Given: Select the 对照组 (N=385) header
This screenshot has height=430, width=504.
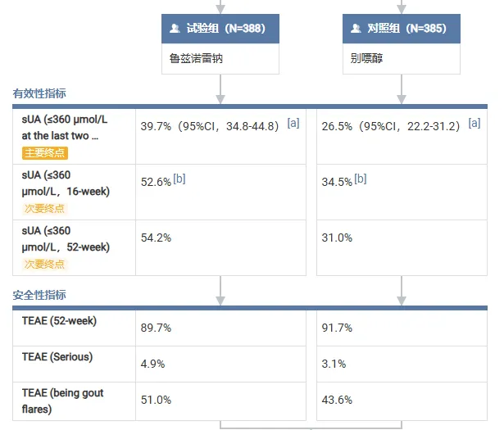Looking at the screenshot, I should 402,28.
